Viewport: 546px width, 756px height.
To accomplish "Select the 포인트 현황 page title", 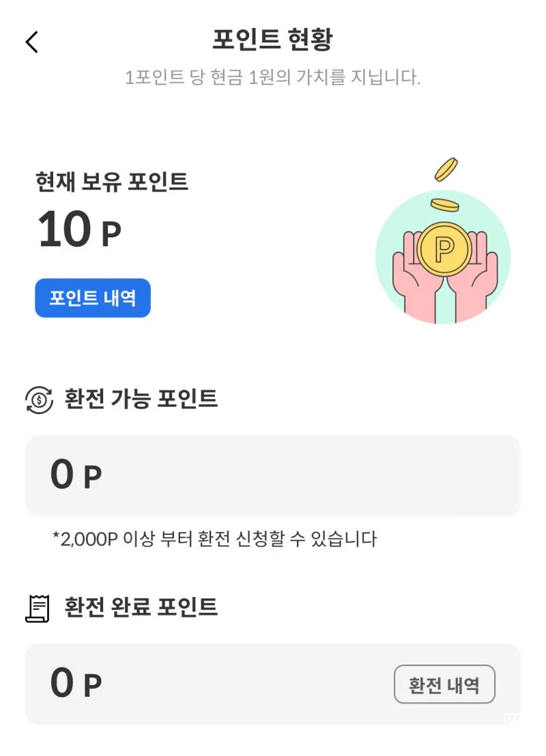I will click(272, 39).
